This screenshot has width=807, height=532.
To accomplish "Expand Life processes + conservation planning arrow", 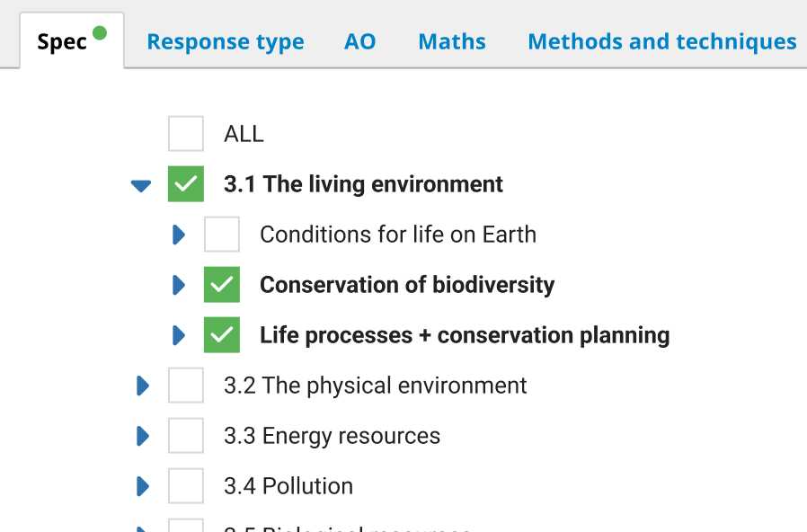I will [x=178, y=335].
